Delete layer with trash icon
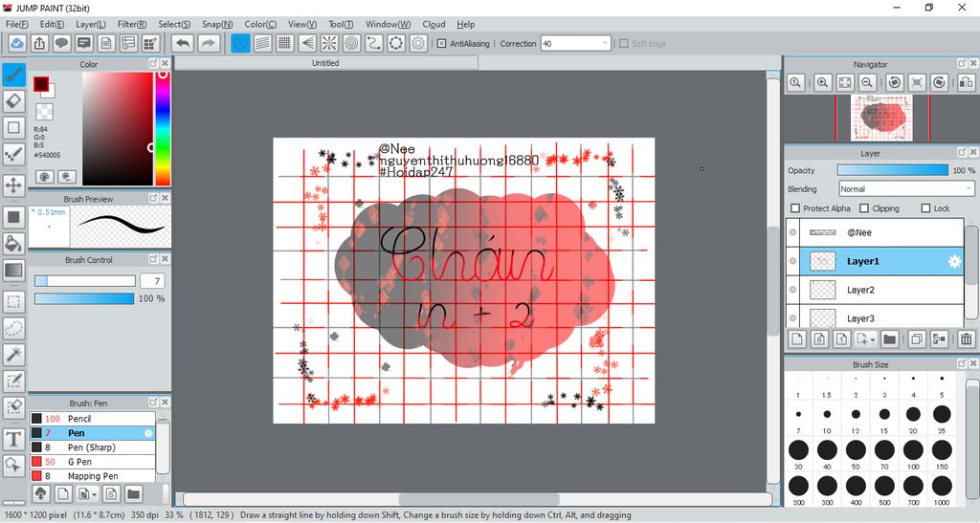This screenshot has width=980, height=523. (967, 338)
